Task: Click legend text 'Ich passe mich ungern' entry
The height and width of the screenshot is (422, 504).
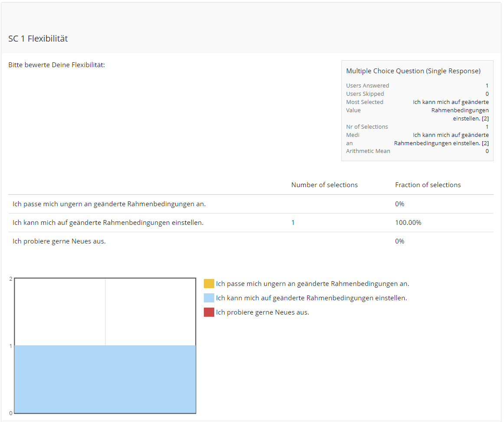Action: click(312, 284)
